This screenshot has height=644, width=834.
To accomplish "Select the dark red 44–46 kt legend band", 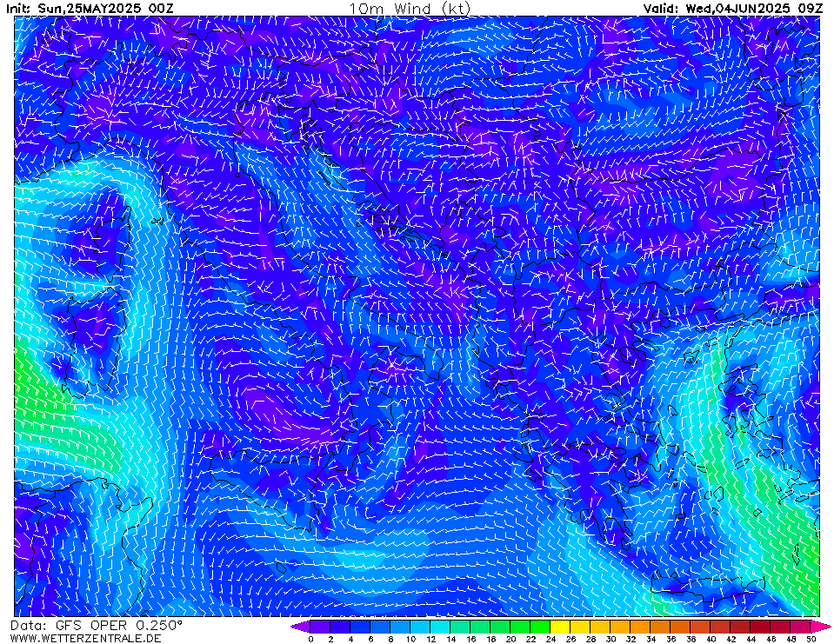I will click(761, 627).
